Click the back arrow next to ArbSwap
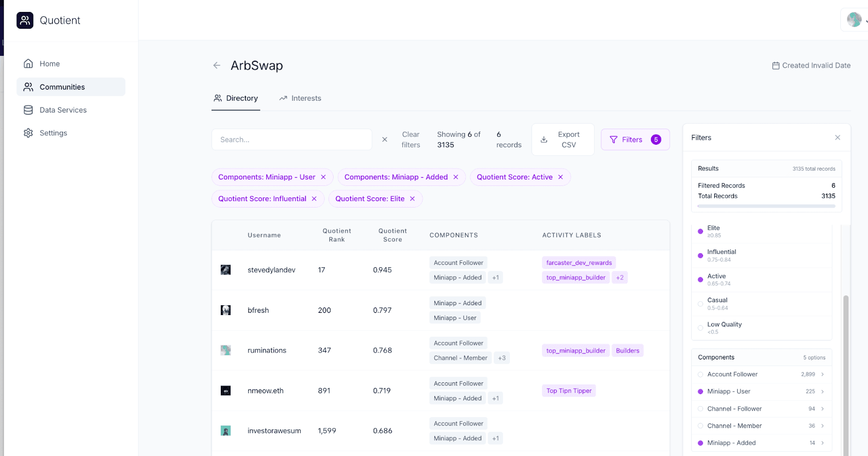This screenshot has height=456, width=868. tap(217, 66)
